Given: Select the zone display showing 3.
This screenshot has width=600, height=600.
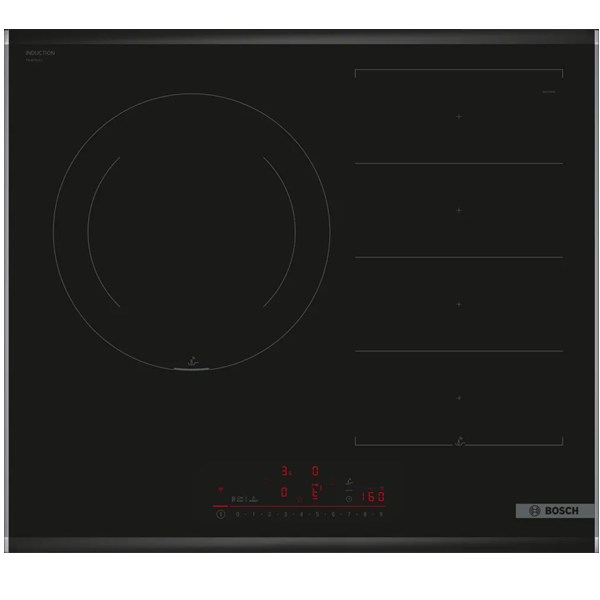Looking at the screenshot, I should coord(284,469).
